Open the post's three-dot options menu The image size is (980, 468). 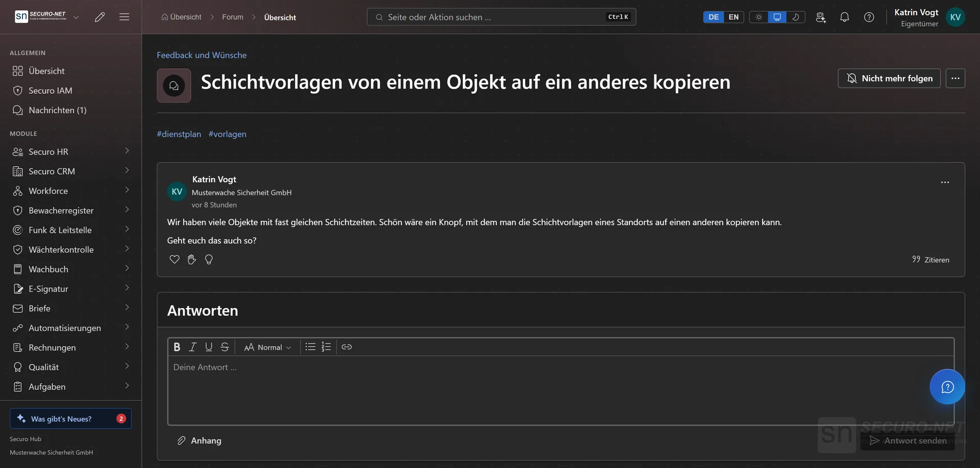tap(945, 182)
